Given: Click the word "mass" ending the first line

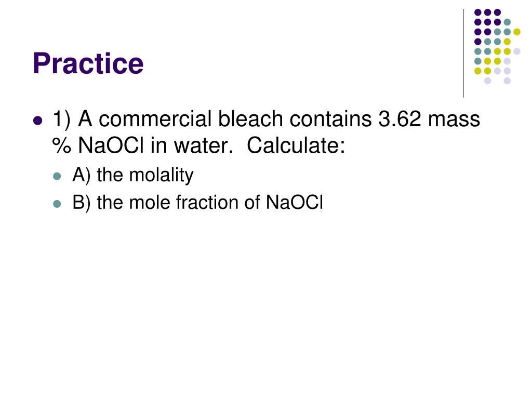Looking at the screenshot, I should click(x=454, y=120).
